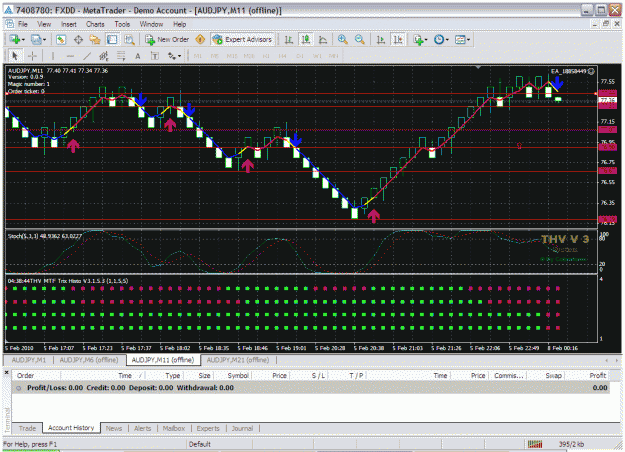
Task: Switch to the AUDJPY,M6 (offline) tab
Action: (x=89, y=360)
